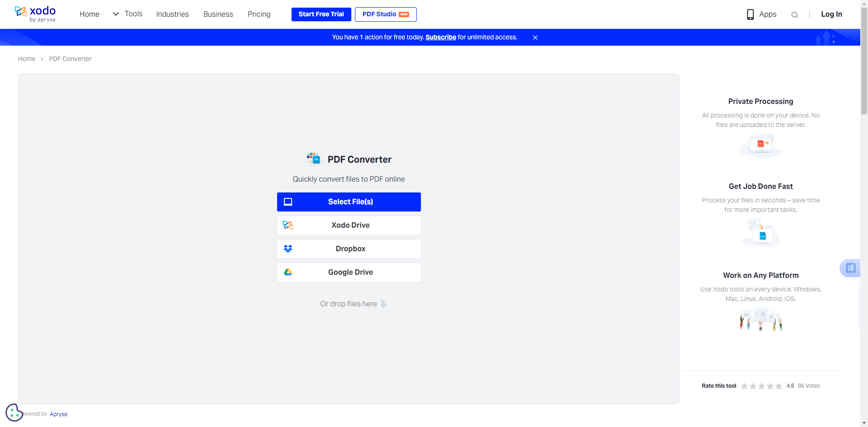This screenshot has height=427, width=868.
Task: Go to Home breadcrumb link
Action: coord(27,59)
